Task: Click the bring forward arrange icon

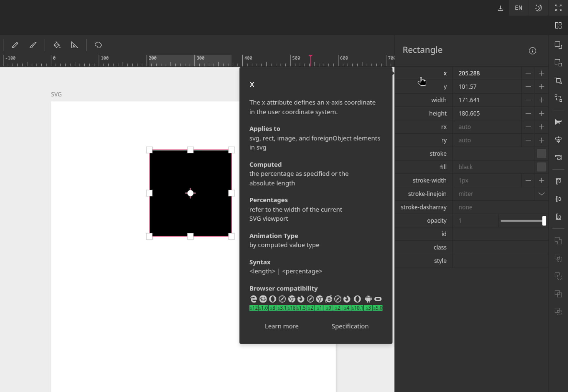Action: pyautogui.click(x=558, y=45)
